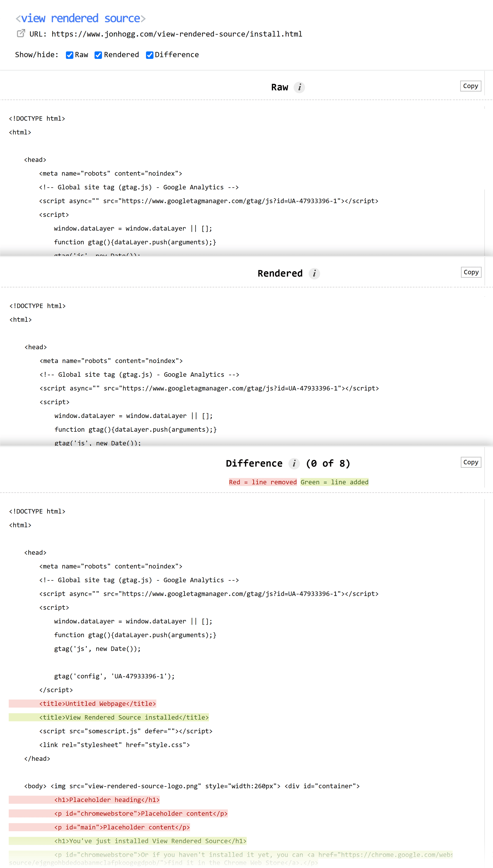Viewport: 493px width, 868px height.
Task: Click the 'Red = line removed' legend
Action: pos(263,482)
